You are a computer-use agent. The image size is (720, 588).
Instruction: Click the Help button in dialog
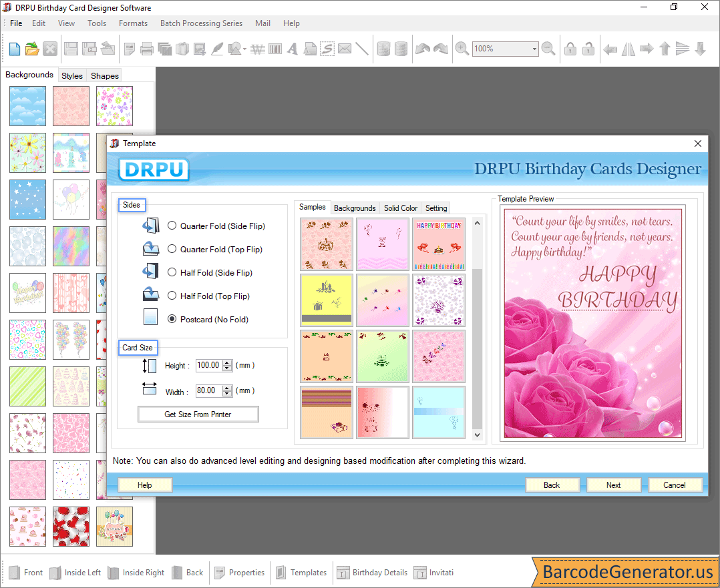(145, 485)
